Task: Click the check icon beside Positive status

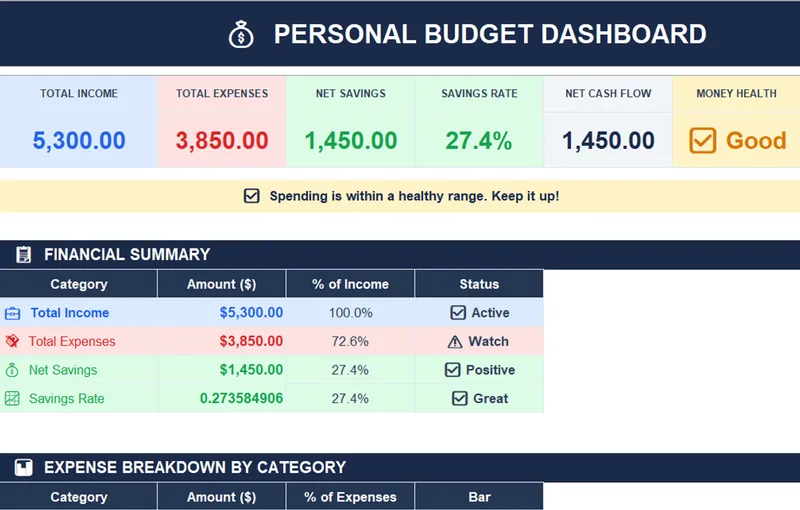Action: tap(453, 370)
